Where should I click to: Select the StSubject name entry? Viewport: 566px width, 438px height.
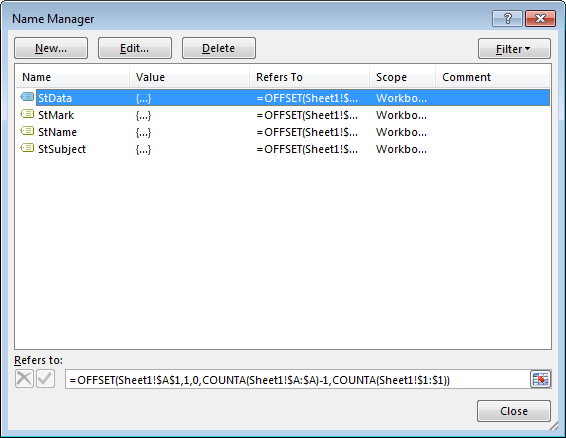62,149
